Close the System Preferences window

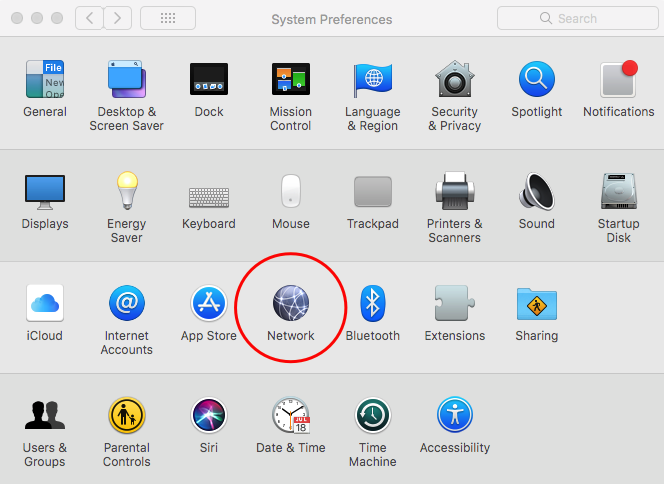[x=17, y=18]
